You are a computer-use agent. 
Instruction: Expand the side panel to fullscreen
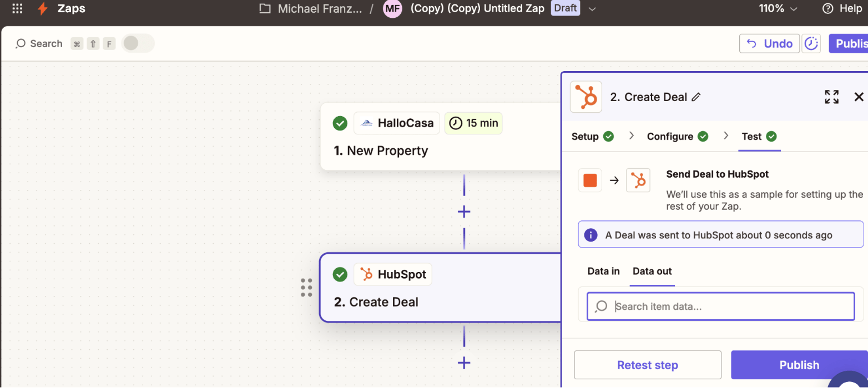click(x=831, y=97)
